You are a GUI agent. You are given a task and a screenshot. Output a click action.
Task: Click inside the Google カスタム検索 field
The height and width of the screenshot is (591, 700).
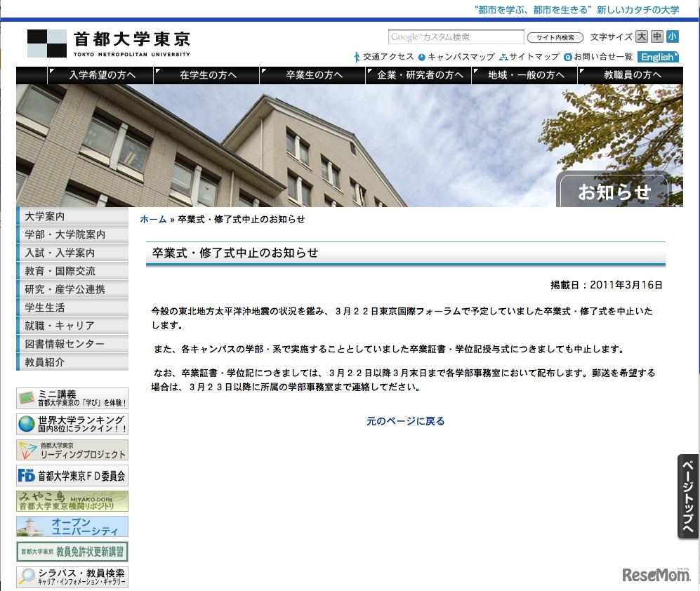tap(456, 36)
